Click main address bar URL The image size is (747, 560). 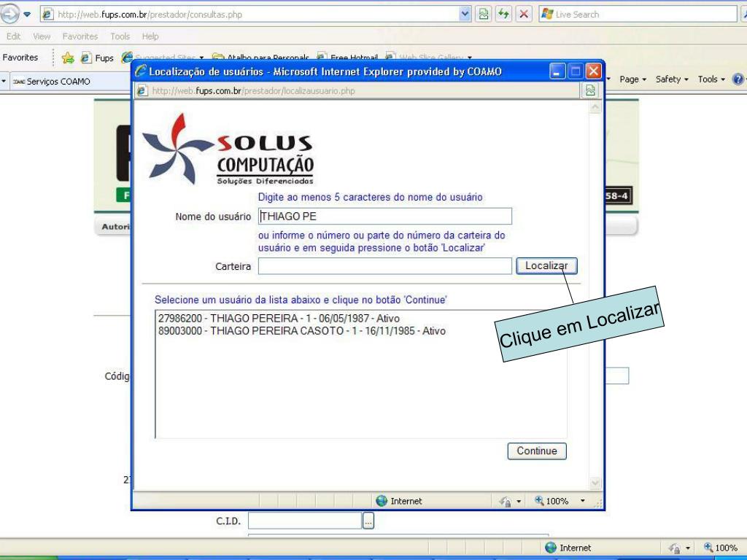150,15
